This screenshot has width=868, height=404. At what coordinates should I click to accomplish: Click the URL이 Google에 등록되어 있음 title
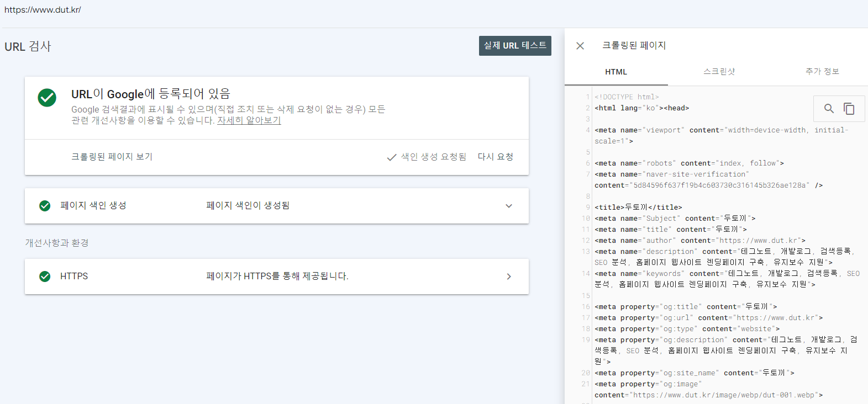(x=151, y=94)
